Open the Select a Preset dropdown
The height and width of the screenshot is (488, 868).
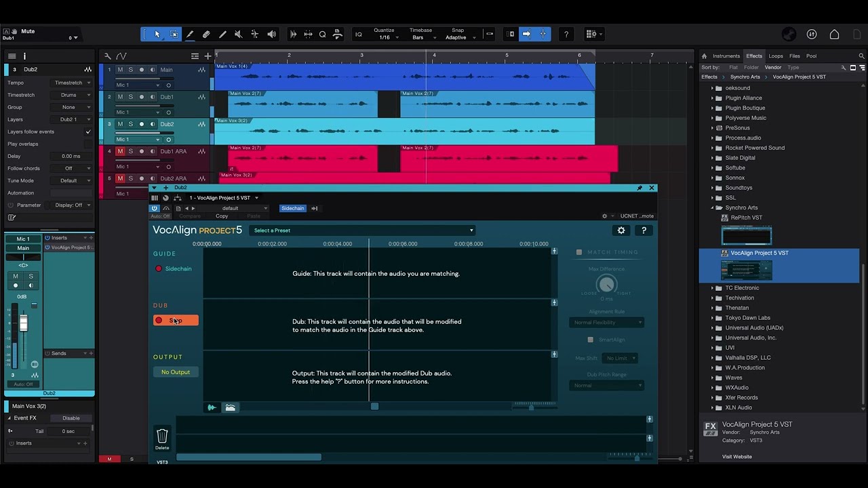(363, 230)
